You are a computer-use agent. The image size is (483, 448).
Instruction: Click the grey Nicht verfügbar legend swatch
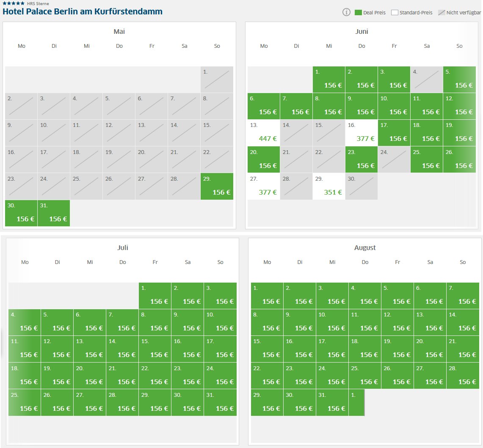(x=441, y=13)
